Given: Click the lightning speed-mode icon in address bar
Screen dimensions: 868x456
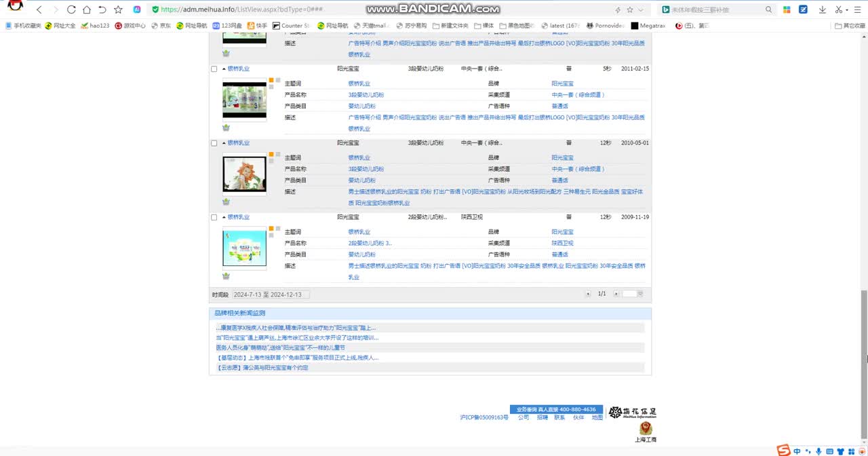Looking at the screenshot, I should point(617,9).
